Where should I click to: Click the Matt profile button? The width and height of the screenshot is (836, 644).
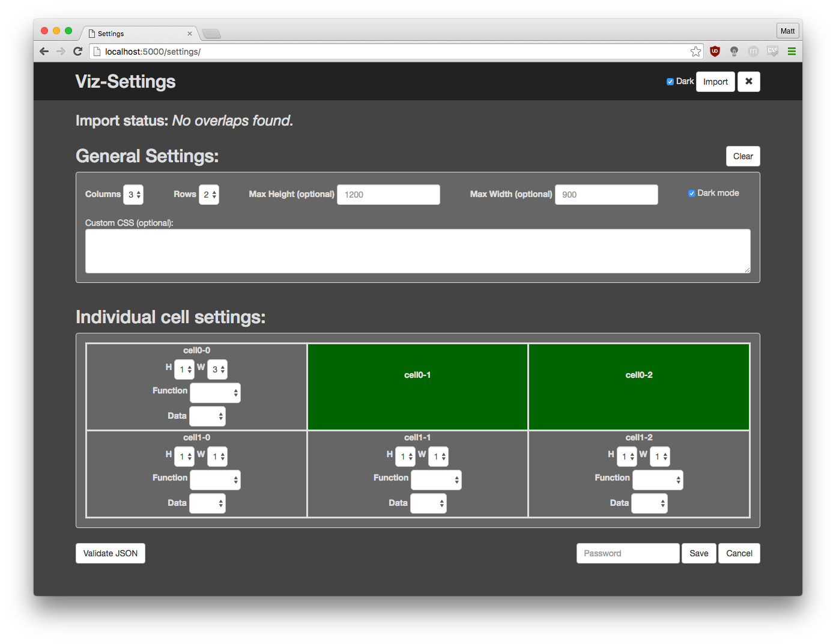(x=787, y=31)
